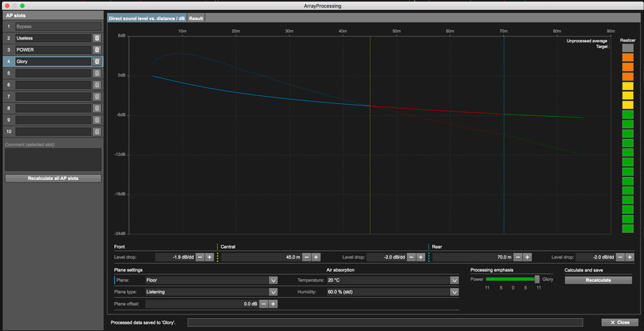Click trash icon for slot 8
This screenshot has height=331, width=644.
(x=97, y=109)
